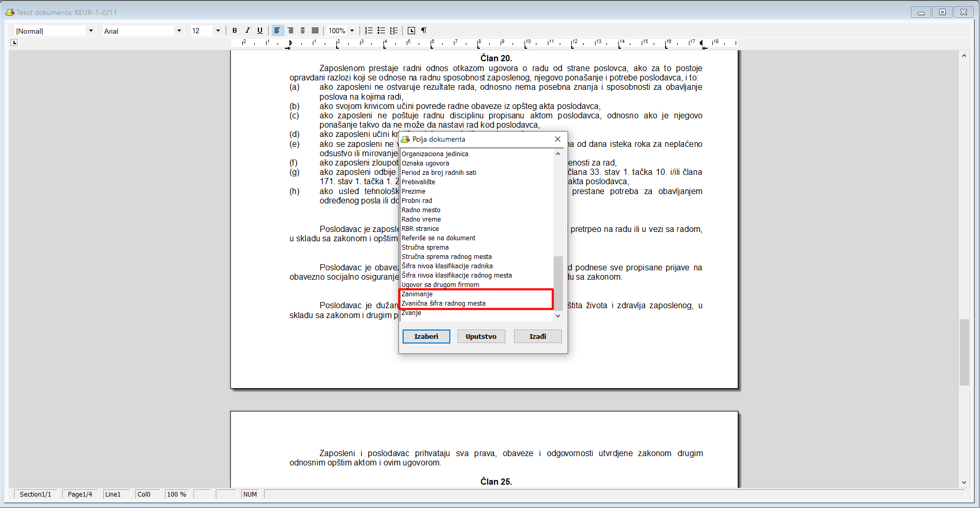Click the tab stop toolbar icon

click(x=411, y=31)
